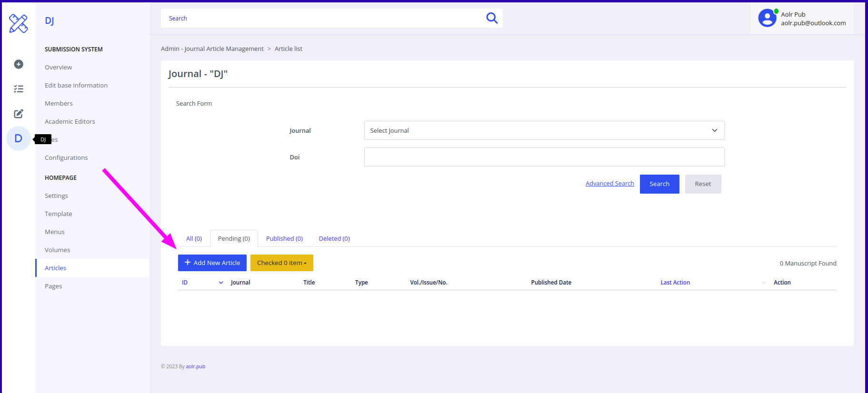Open the task checklist sidebar icon

coord(19,89)
